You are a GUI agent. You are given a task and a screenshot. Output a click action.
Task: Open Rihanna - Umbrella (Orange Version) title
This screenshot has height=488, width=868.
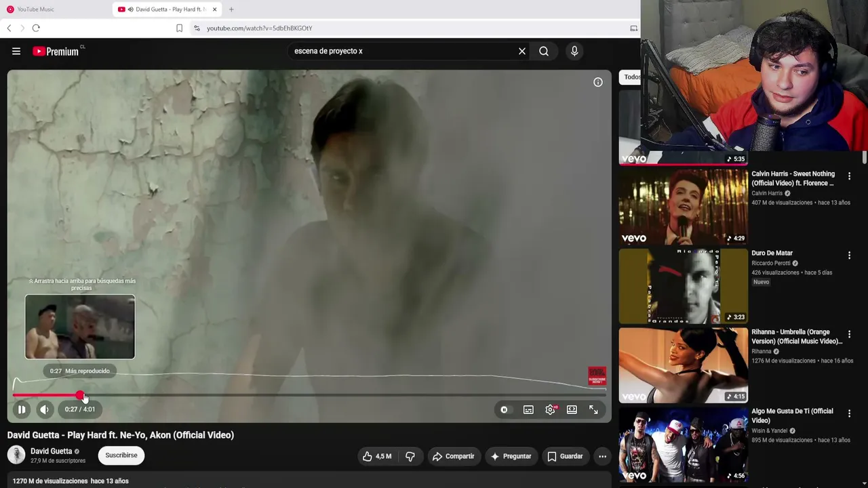[797, 337]
